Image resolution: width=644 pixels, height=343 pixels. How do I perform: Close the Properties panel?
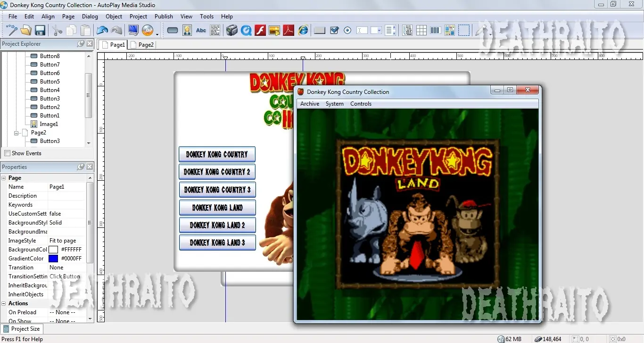pyautogui.click(x=90, y=167)
